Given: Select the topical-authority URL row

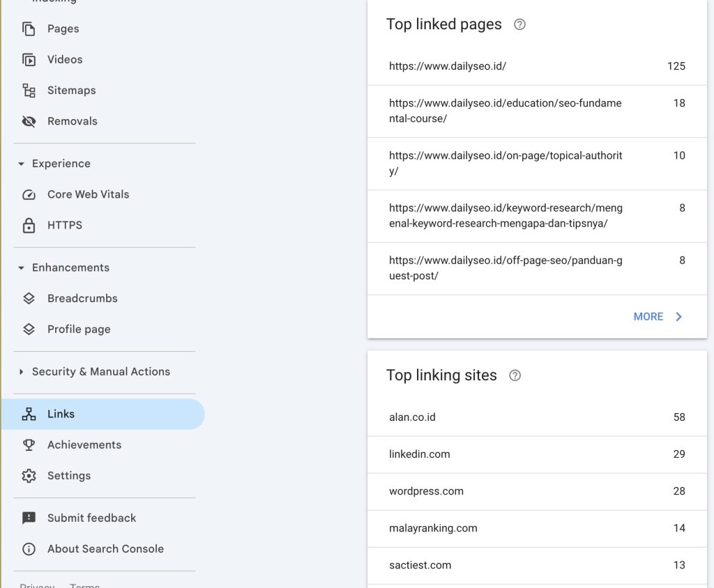Looking at the screenshot, I should pos(537,164).
